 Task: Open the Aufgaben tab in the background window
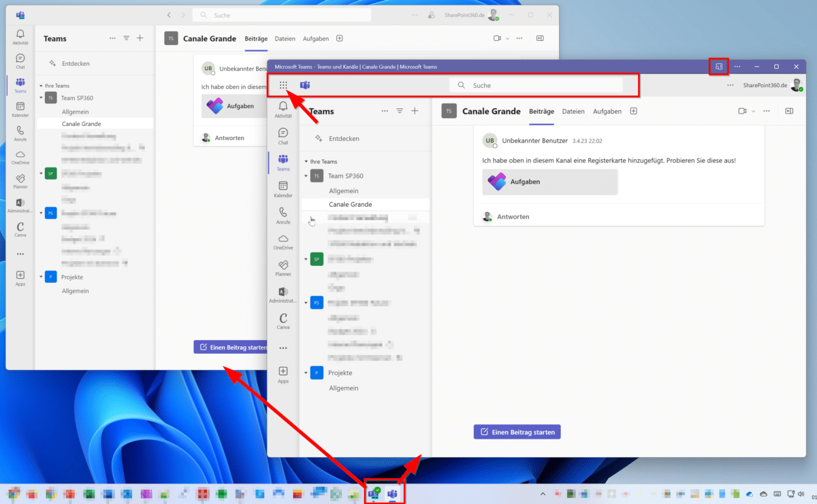point(315,39)
